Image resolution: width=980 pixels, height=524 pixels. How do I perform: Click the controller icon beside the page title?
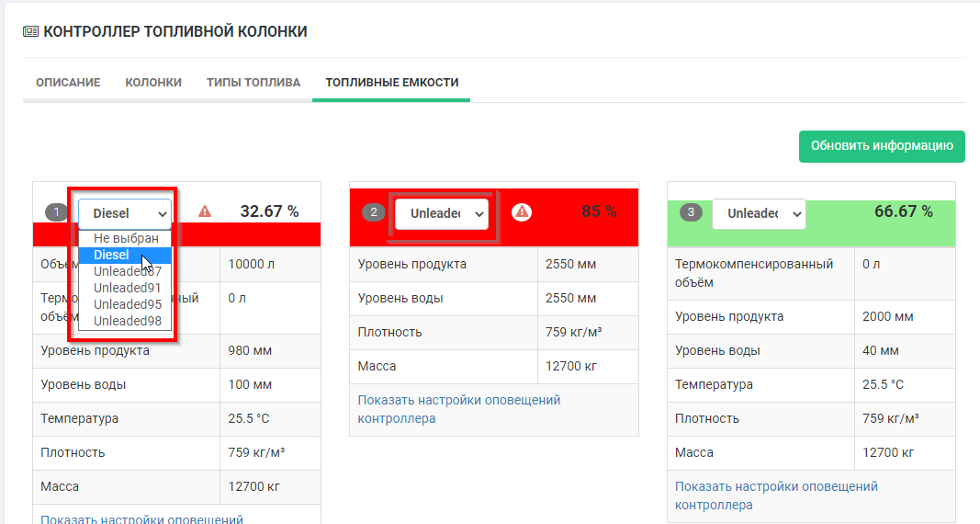pyautogui.click(x=30, y=32)
